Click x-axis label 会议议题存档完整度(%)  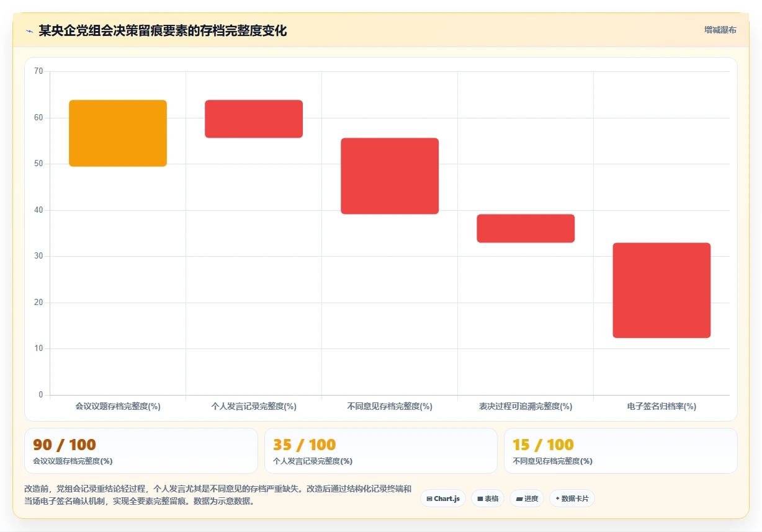pos(118,407)
